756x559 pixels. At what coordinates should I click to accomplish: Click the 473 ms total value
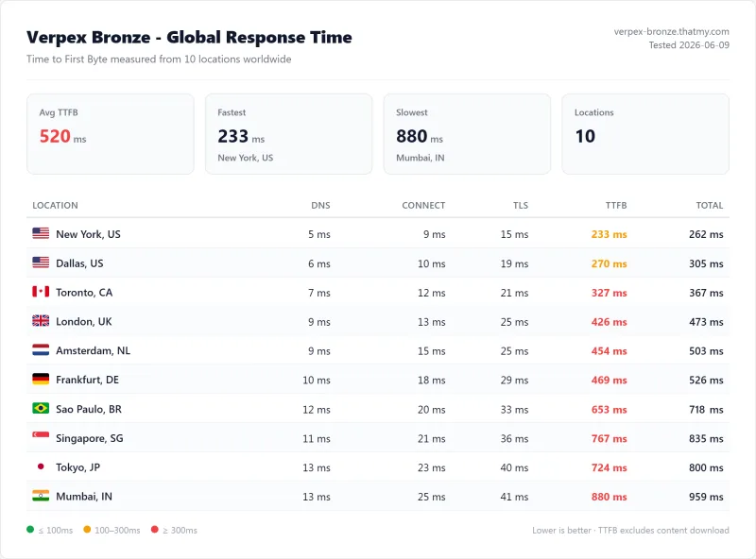(706, 321)
